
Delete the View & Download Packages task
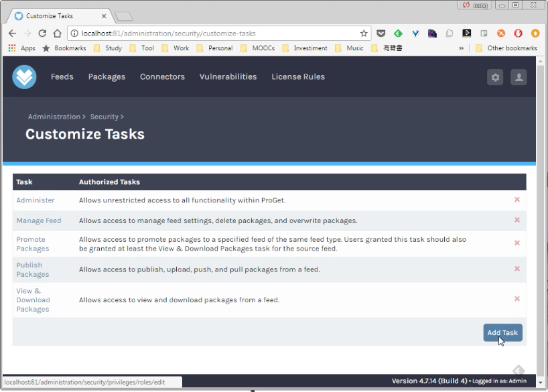tap(517, 299)
